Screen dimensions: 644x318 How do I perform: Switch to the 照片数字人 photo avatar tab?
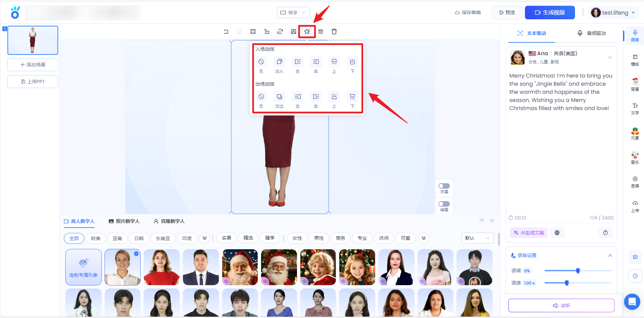[x=124, y=221]
